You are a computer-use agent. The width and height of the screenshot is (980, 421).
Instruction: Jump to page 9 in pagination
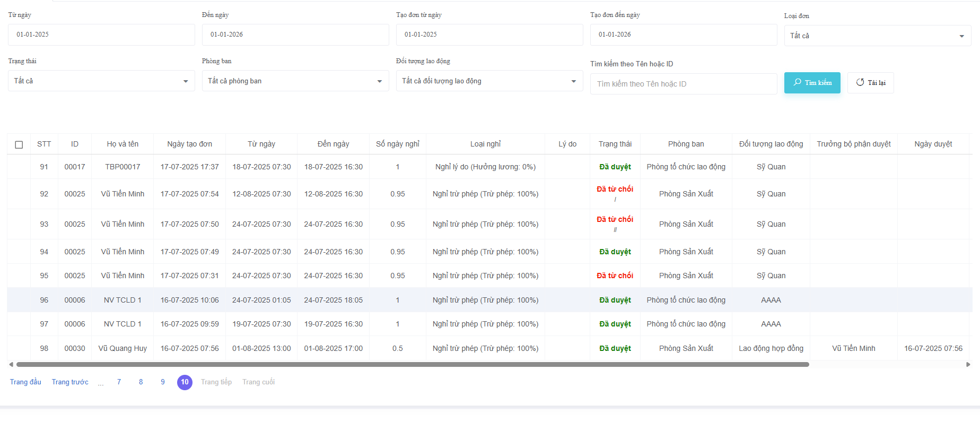(163, 382)
